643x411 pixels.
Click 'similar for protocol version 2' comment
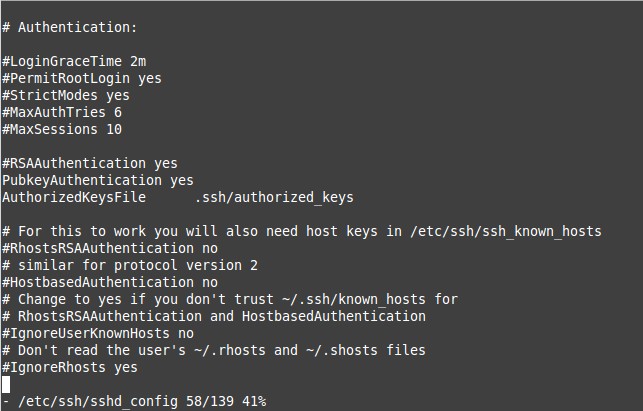[x=138, y=265]
